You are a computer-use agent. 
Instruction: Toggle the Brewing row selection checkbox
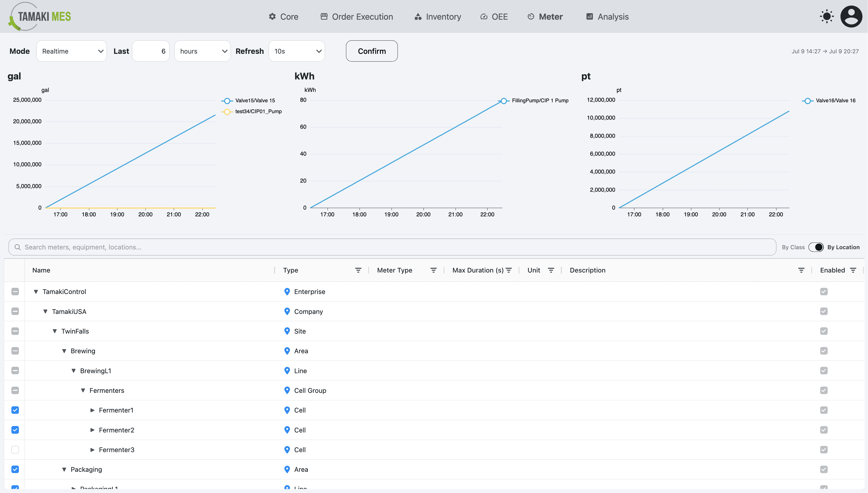(x=15, y=351)
